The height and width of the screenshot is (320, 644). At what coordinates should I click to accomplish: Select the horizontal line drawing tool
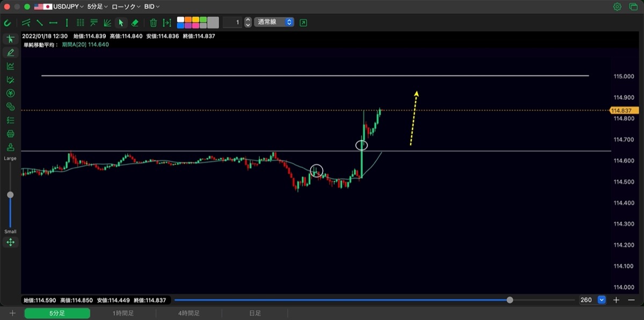53,23
